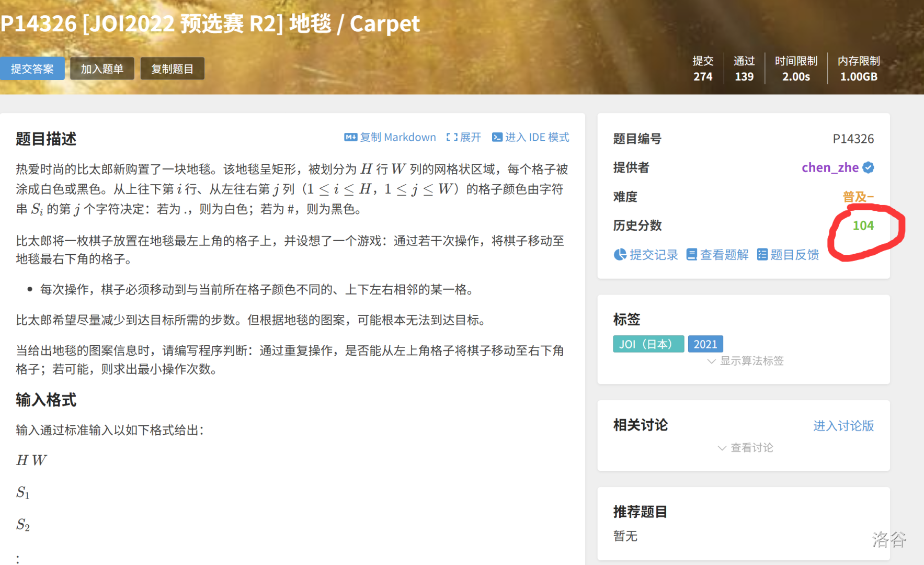Click the problem number P14326 value

click(x=853, y=139)
